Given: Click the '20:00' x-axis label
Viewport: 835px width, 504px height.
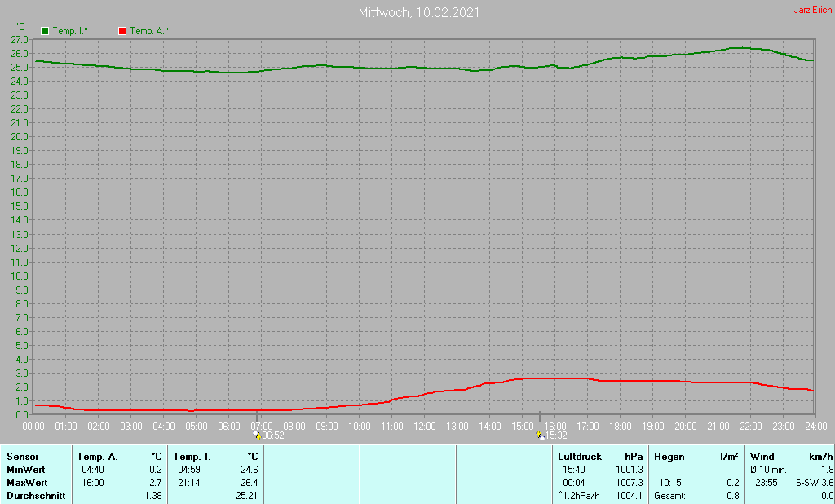Looking at the screenshot, I should coord(685,427).
